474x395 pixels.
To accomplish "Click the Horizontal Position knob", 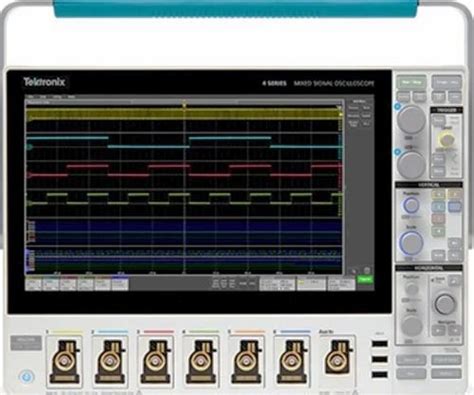I will coord(411,289).
